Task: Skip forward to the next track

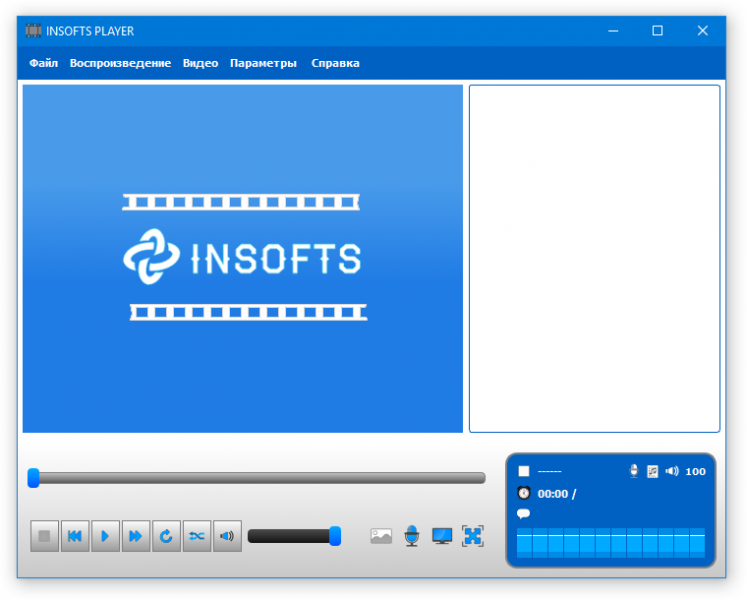Action: coord(136,536)
